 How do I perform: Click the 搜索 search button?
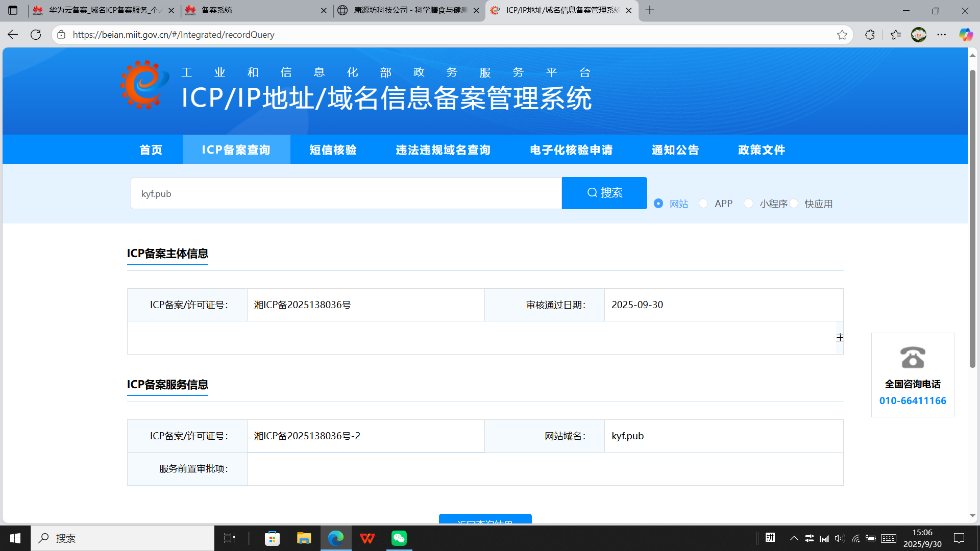(x=604, y=193)
